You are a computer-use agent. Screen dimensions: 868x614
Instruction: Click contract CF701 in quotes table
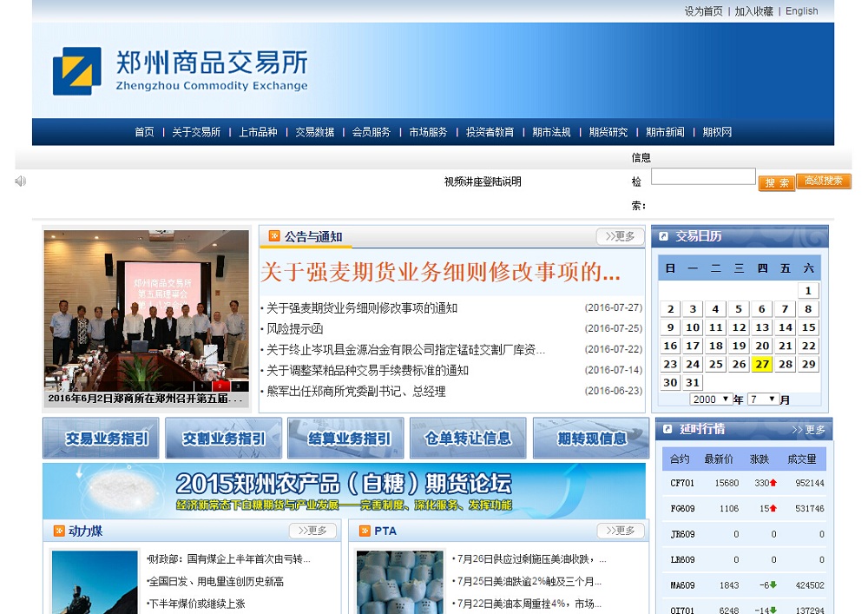coord(682,483)
